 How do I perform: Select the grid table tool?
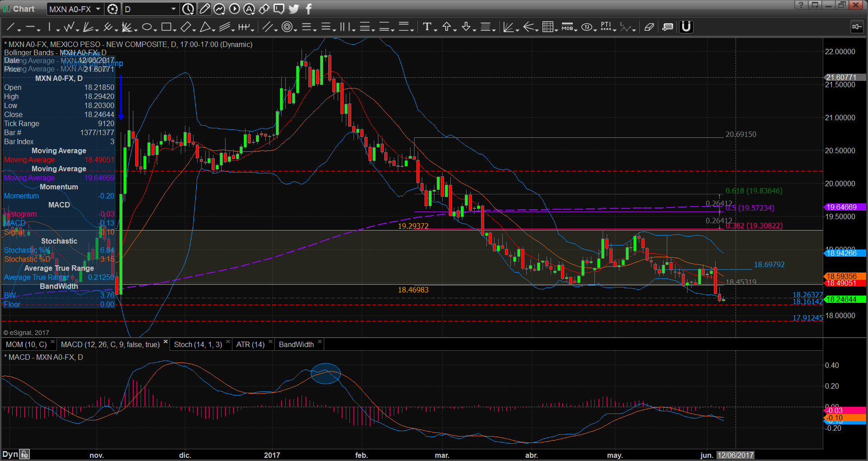tap(547, 27)
